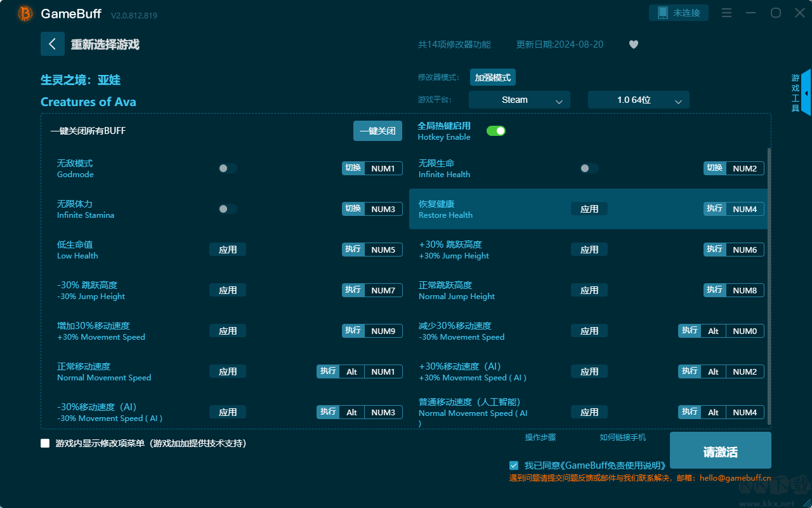812x508 pixels.
Task: Click the one-key close all BUFF button
Action: click(377, 131)
